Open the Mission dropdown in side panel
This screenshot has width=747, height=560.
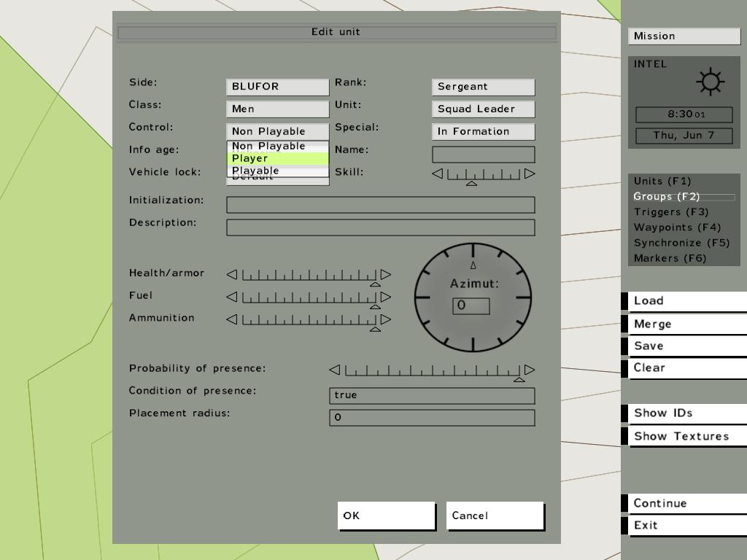[x=684, y=36]
